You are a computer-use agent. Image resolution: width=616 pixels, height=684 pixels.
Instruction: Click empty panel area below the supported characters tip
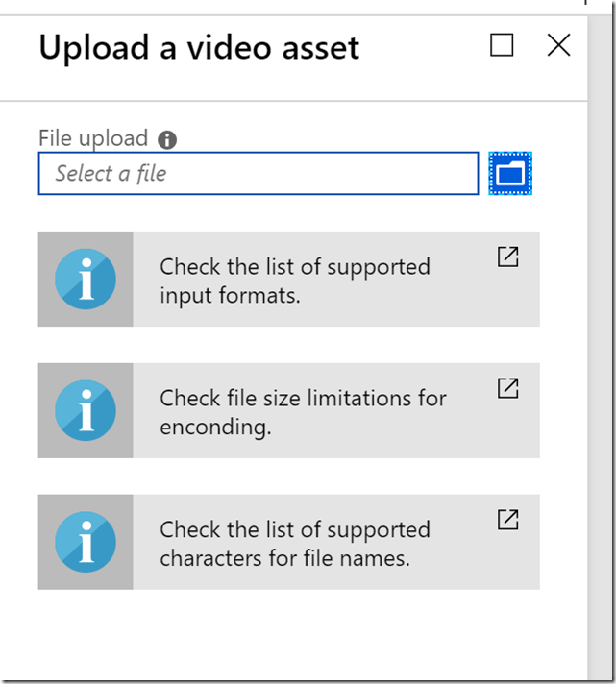point(288,634)
